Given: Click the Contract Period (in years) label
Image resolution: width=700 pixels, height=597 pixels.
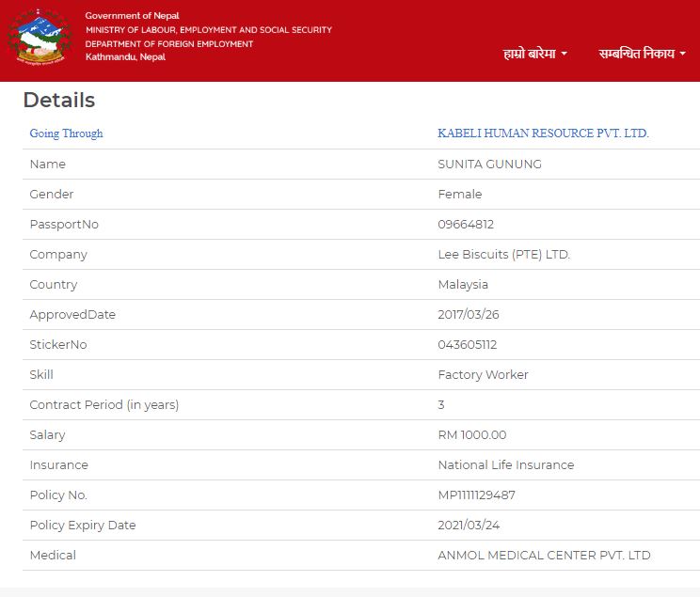Looking at the screenshot, I should [104, 404].
